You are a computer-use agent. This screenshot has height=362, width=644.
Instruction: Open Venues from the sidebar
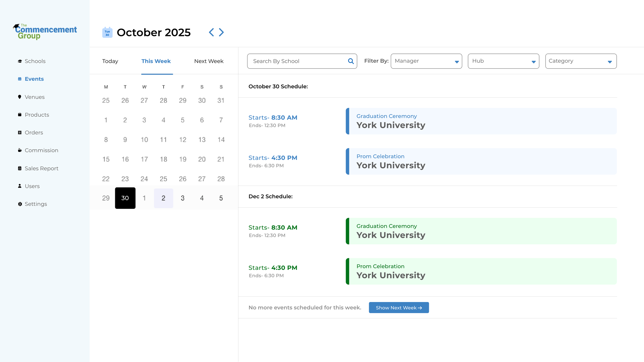(x=35, y=97)
